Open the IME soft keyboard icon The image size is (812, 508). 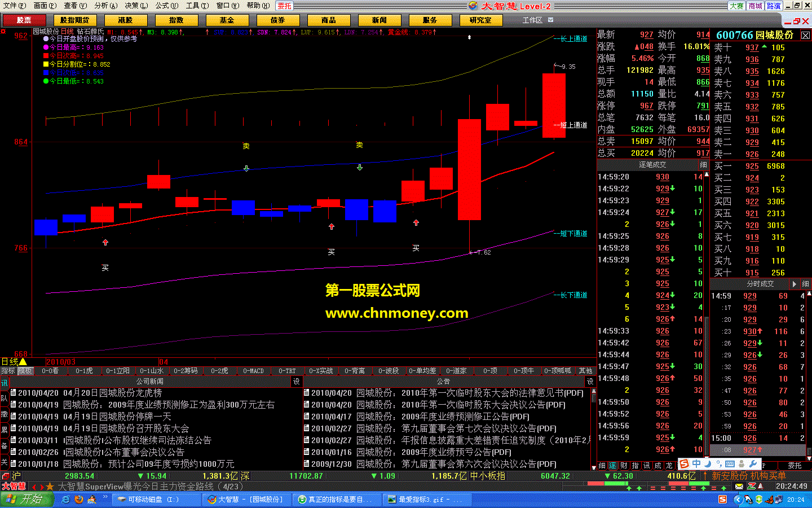point(730,464)
